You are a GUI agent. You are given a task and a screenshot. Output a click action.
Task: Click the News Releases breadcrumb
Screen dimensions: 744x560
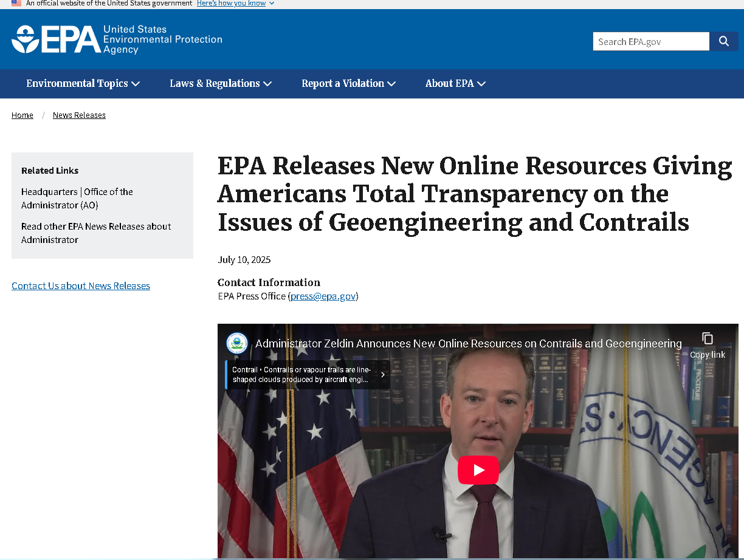pos(79,115)
